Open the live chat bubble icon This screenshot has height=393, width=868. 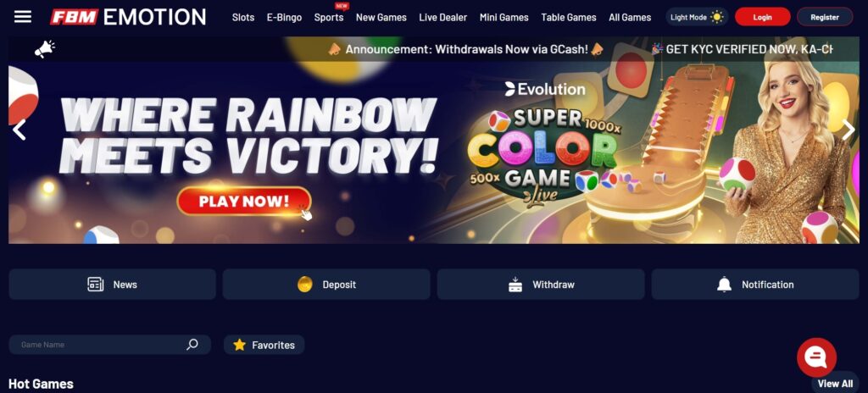816,357
